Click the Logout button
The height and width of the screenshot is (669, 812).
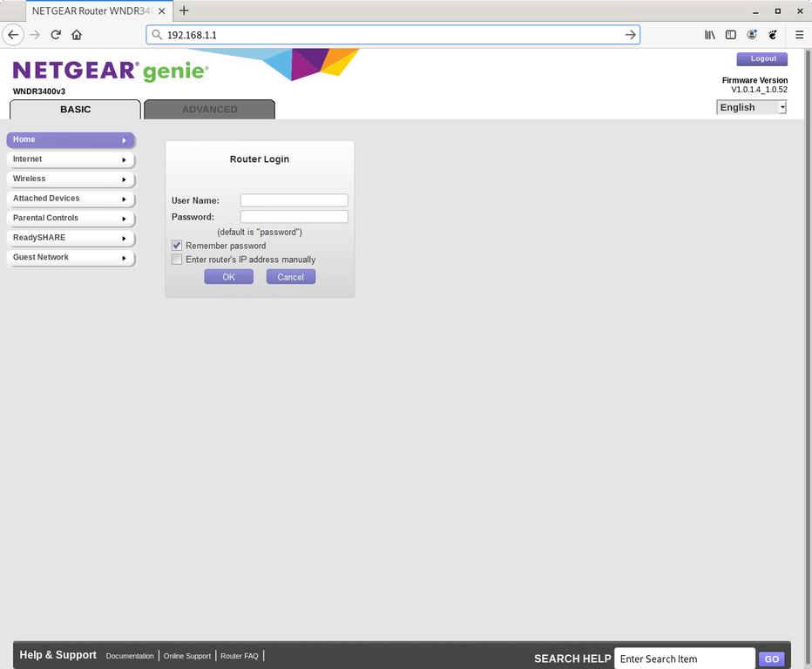click(762, 59)
